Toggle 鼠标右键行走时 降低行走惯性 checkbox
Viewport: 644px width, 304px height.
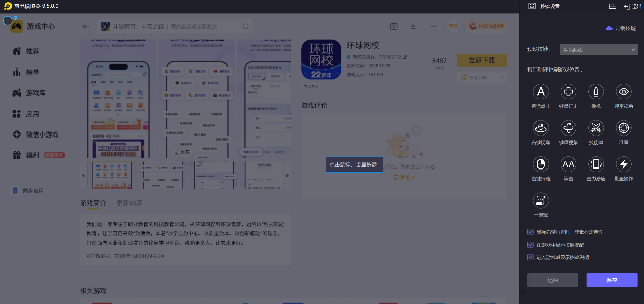[530, 232]
